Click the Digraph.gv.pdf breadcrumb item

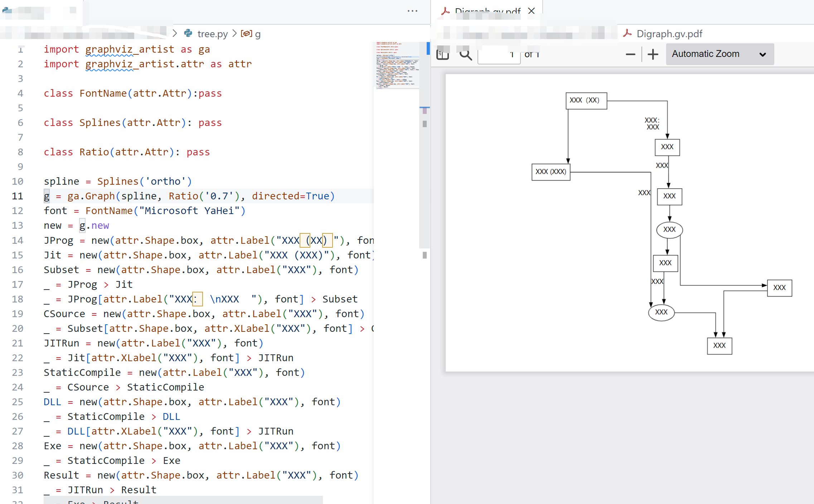pos(669,34)
